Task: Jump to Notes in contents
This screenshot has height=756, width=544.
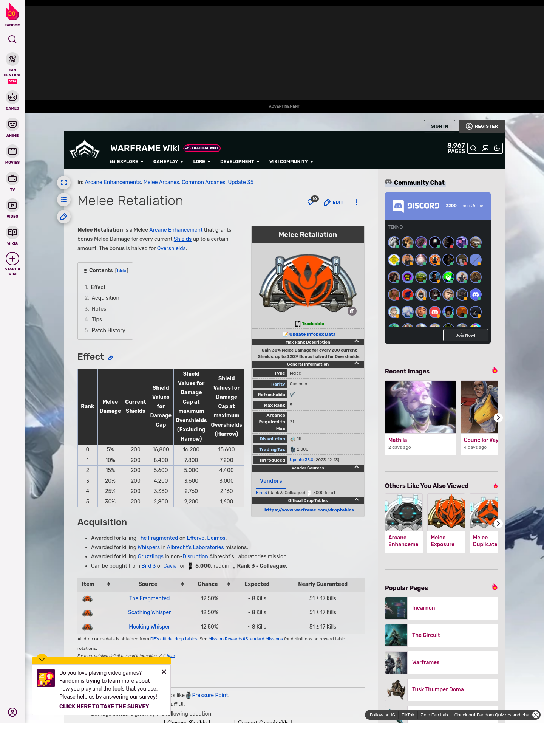Action: tap(99, 309)
